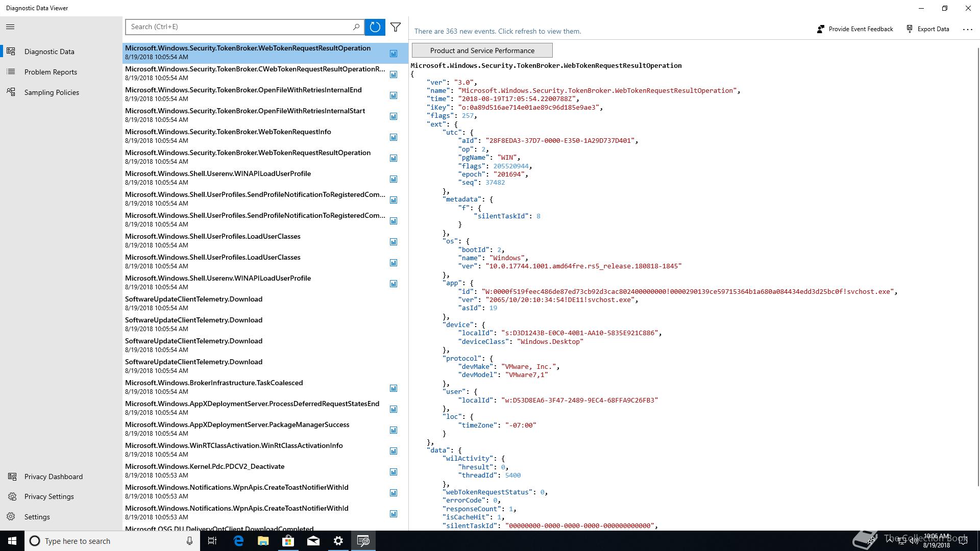Open the Diagnostic Data Viewer taskbar button
The width and height of the screenshot is (980, 551).
(363, 541)
